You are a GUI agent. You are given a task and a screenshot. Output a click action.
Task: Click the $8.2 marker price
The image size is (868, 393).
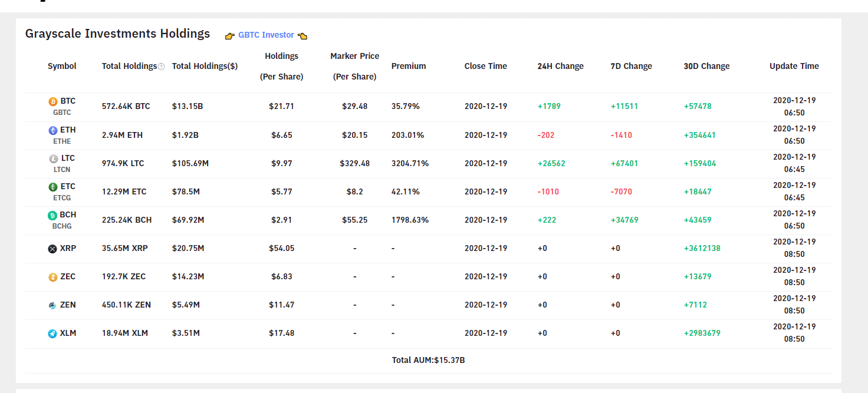[x=354, y=191]
